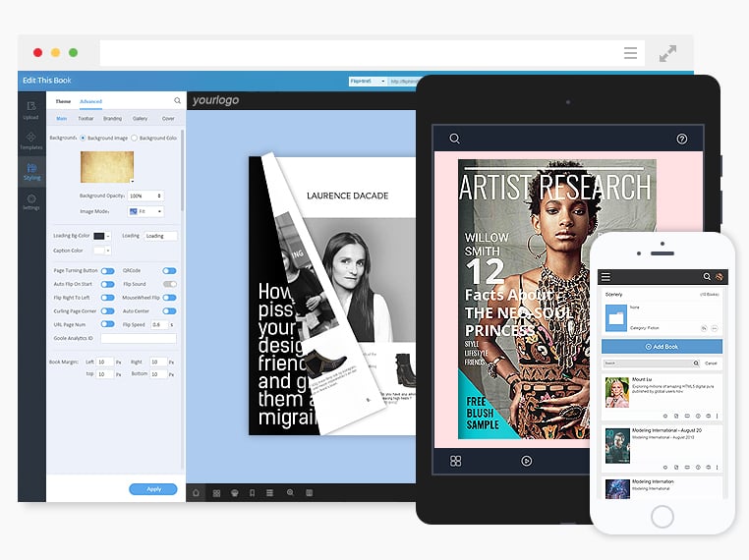Viewport: 749px width, 560px height.
Task: Click the home icon in bottom toolbar
Action: pyautogui.click(x=196, y=492)
